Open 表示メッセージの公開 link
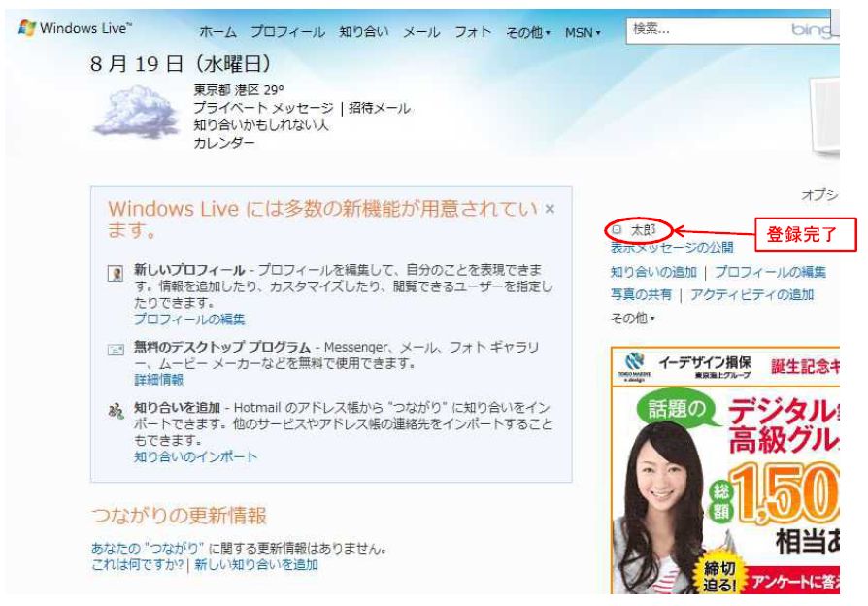Screen dimensions: 868x606 [x=672, y=248]
